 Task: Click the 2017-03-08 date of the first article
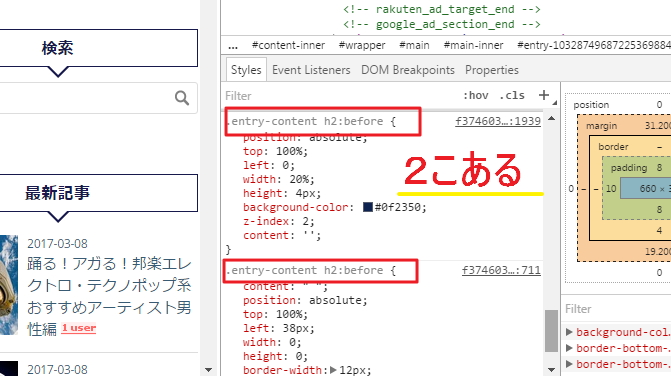coord(57,243)
